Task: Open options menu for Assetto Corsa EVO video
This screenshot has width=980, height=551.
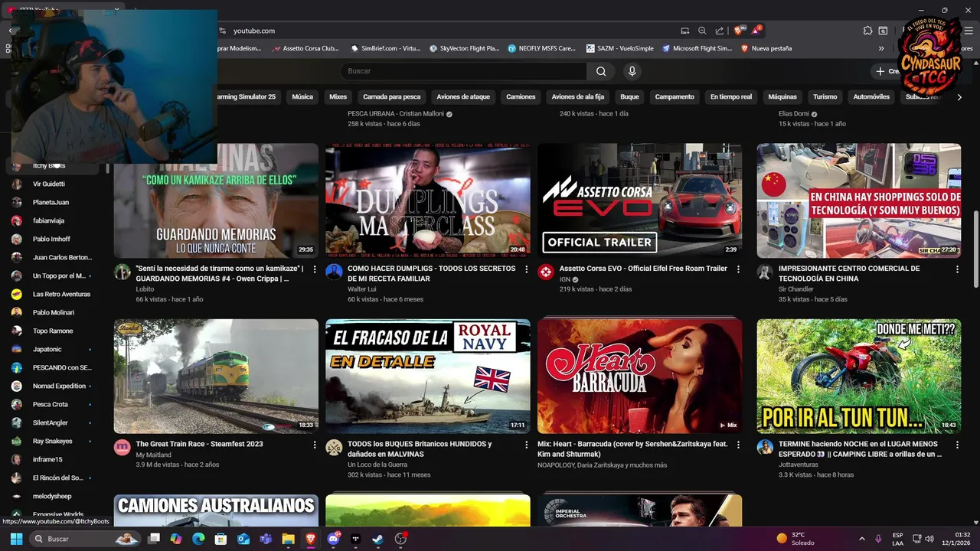Action: [x=738, y=269]
